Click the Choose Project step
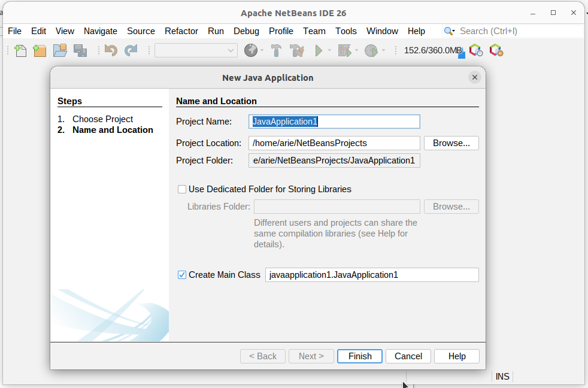The width and height of the screenshot is (588, 388). point(102,119)
